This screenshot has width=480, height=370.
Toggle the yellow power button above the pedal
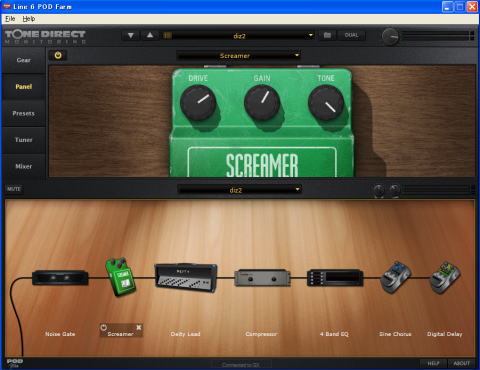58,55
